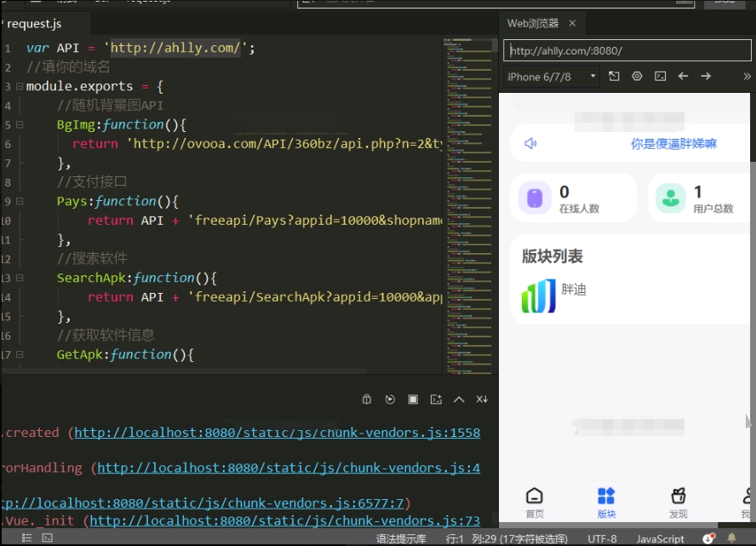Click the outline list icon in status bar
Viewport: 756px width, 546px height.
pyautogui.click(x=26, y=537)
